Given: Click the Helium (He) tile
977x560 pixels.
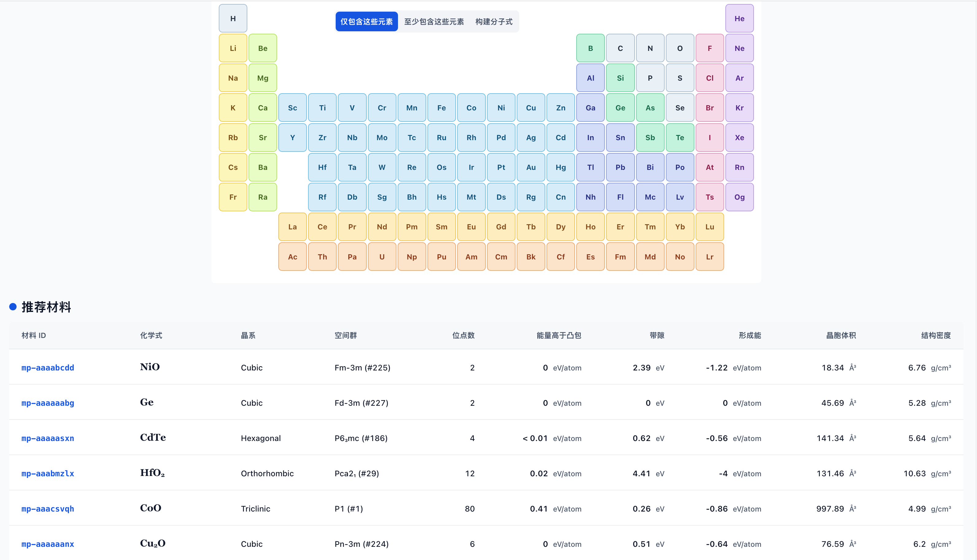Looking at the screenshot, I should click(739, 18).
